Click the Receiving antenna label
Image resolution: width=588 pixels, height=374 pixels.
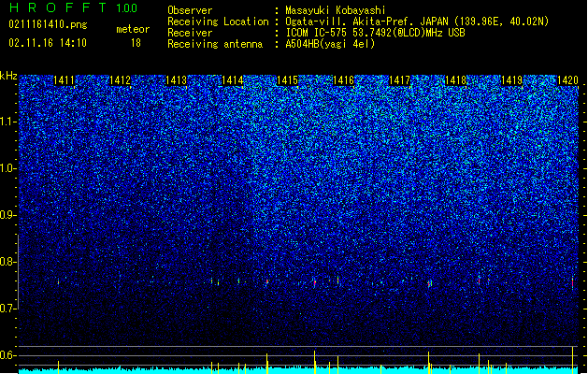215,44
